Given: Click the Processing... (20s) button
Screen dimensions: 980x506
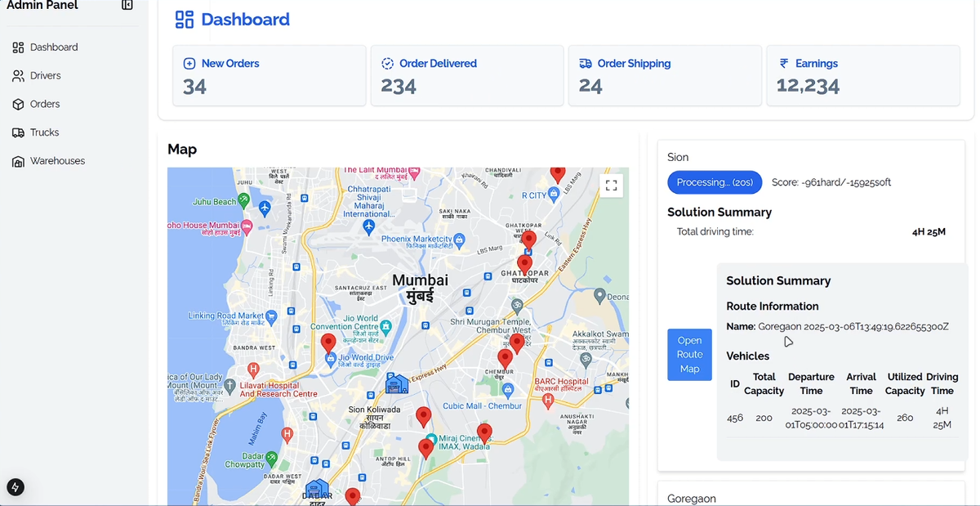Looking at the screenshot, I should pyautogui.click(x=715, y=182).
